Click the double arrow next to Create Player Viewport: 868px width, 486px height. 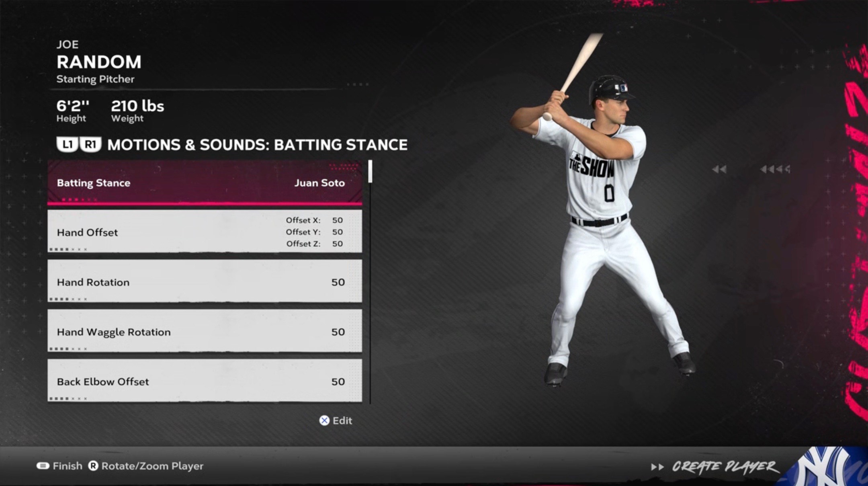pyautogui.click(x=657, y=467)
